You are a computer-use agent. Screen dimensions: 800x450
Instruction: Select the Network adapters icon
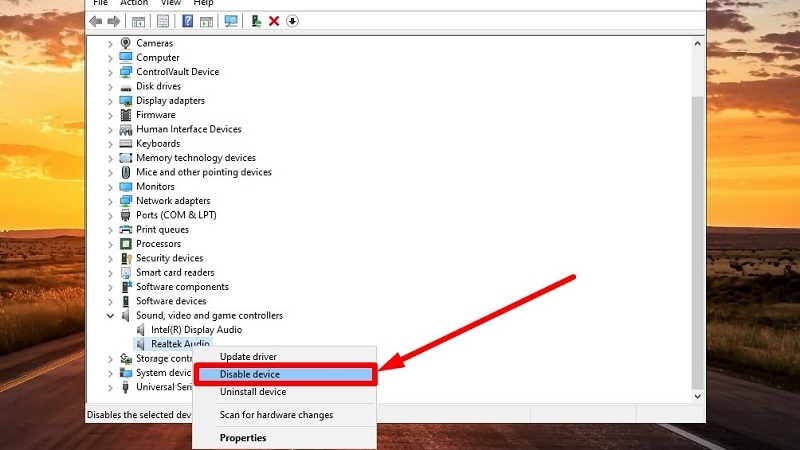coord(126,201)
